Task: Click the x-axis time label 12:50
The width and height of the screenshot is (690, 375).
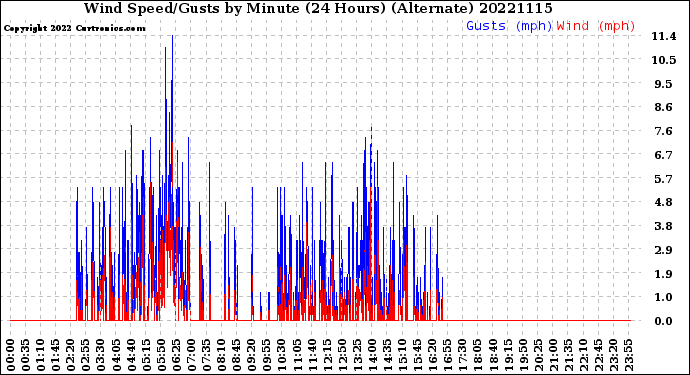Action: tap(341, 355)
